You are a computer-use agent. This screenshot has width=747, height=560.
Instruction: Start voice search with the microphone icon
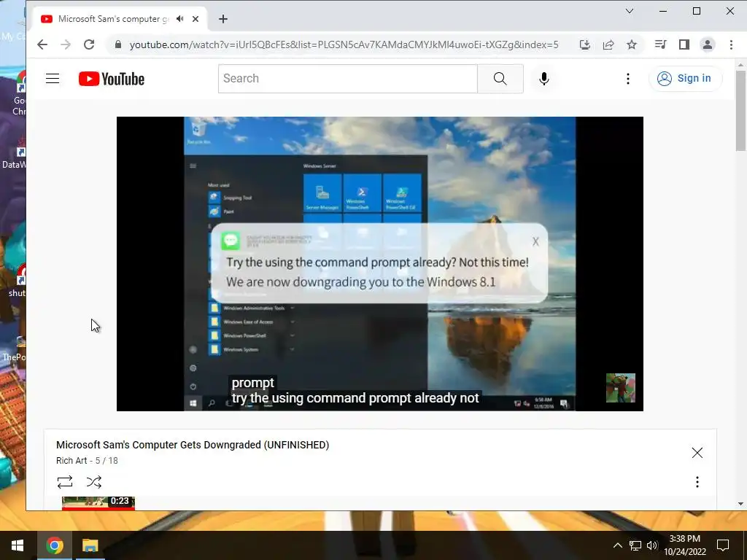click(544, 79)
